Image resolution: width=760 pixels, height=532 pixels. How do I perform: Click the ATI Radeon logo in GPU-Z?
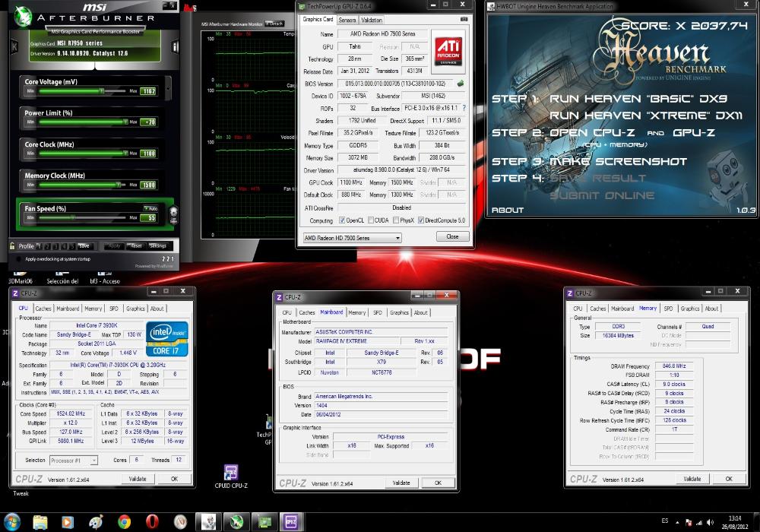click(x=448, y=51)
